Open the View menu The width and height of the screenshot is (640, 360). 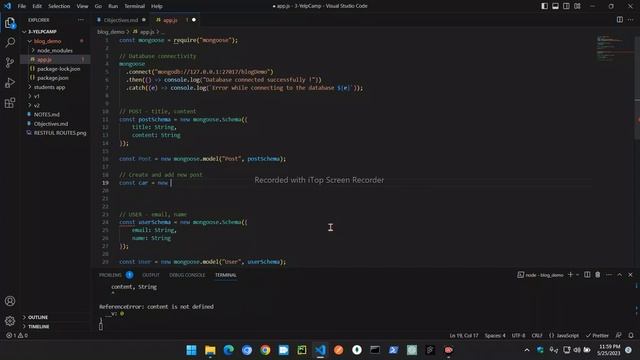point(82,6)
